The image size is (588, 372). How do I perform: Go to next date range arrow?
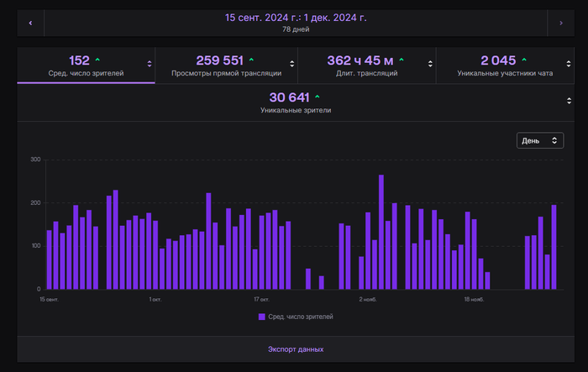click(x=561, y=23)
